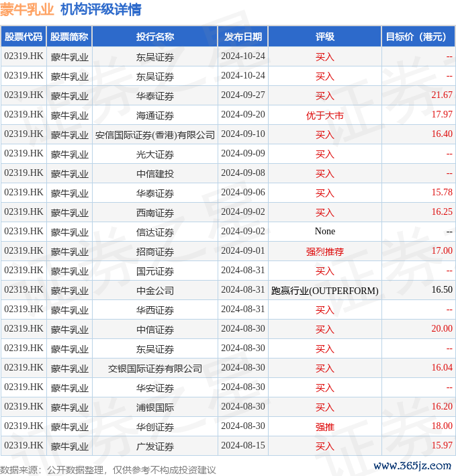Viewport: 456px width, 476px height.
Task: Click 光大证券 broker name
Action: coord(155,154)
